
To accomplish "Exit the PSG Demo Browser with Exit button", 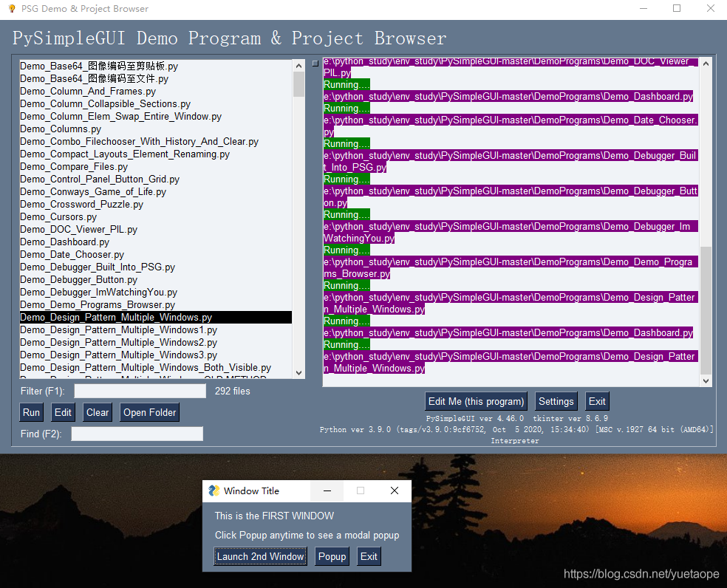I will [x=597, y=402].
